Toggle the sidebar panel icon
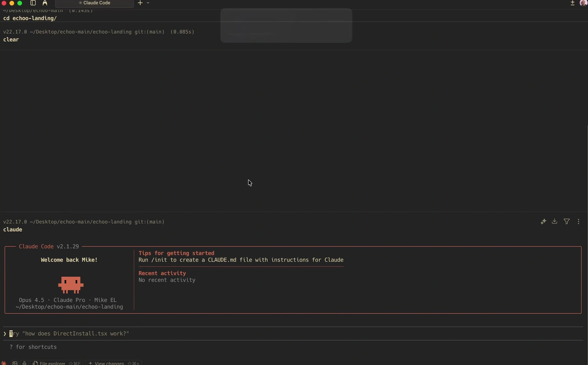Viewport: 588px width, 365px height. click(x=33, y=3)
